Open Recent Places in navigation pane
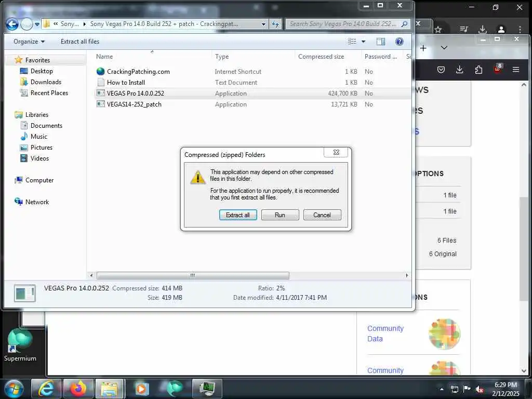 pos(49,92)
